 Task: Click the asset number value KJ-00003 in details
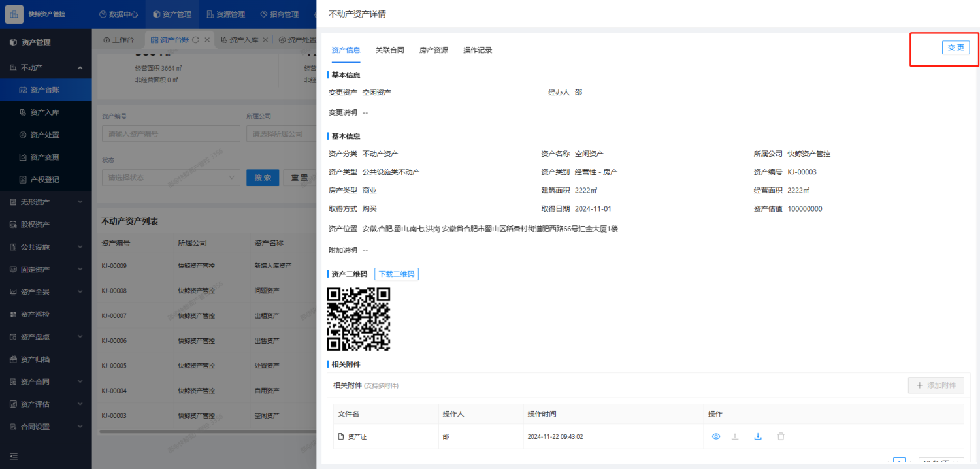click(x=802, y=172)
